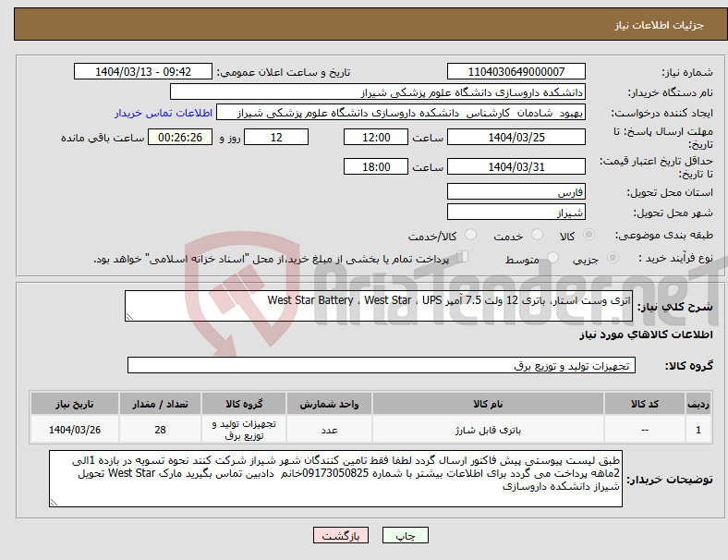Screen dimensions: 728x560
Task: Click the buyer notes text area
Action: 335,479
